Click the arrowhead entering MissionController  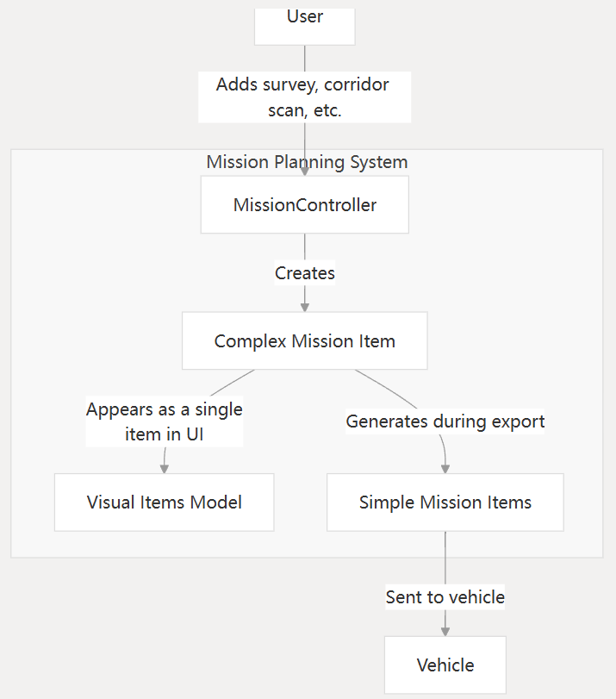(x=305, y=171)
